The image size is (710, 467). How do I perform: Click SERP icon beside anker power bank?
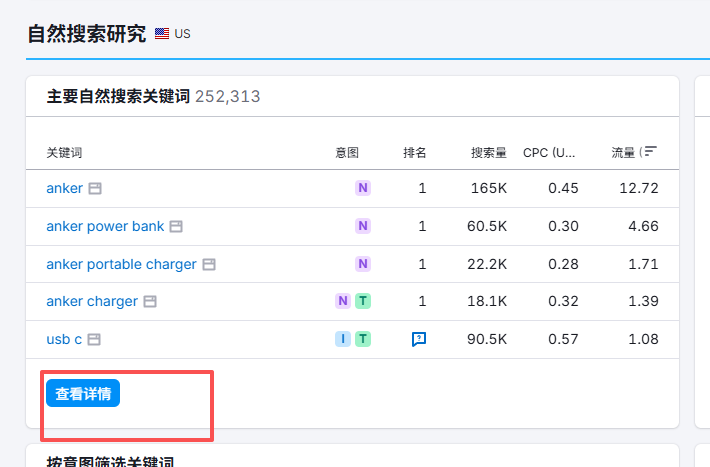tap(176, 227)
